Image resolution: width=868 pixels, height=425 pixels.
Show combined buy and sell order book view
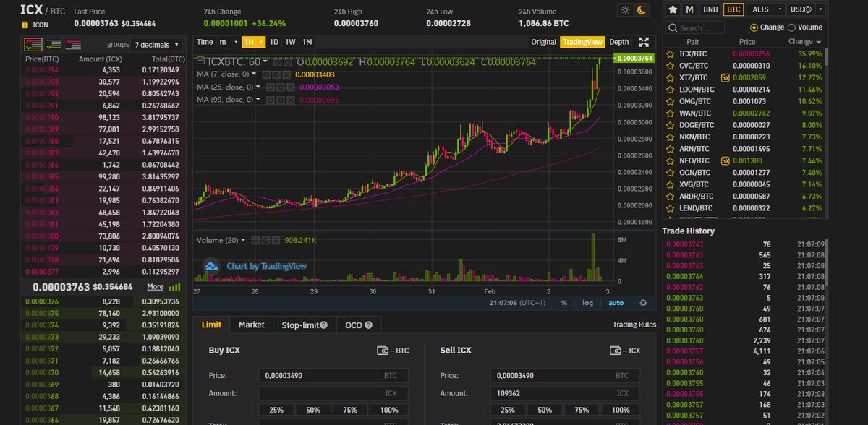pos(33,43)
